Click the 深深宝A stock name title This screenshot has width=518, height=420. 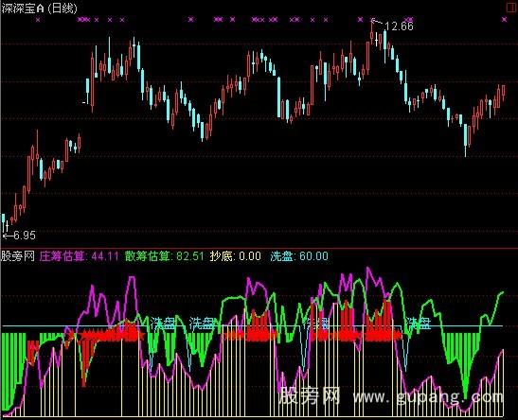[23, 9]
